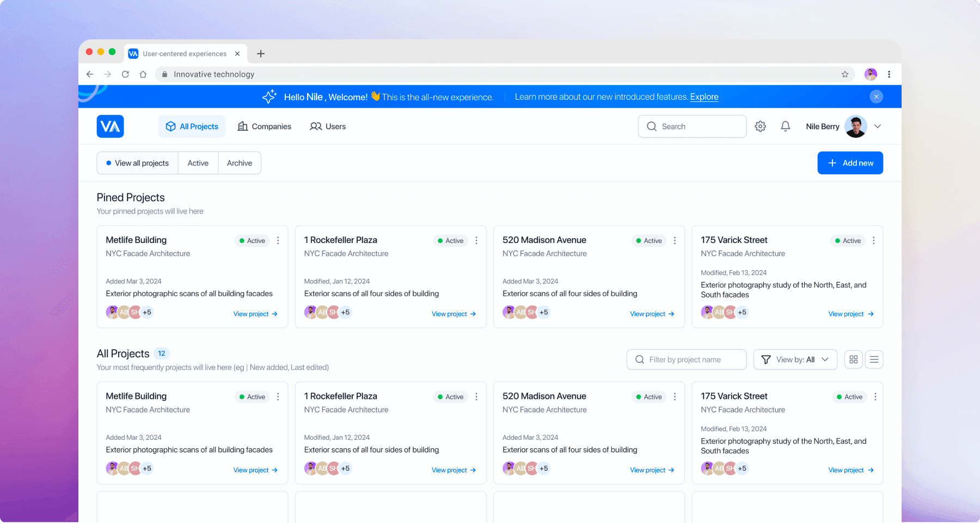Switch to grid view layout
The width and height of the screenshot is (980, 523).
854,360
